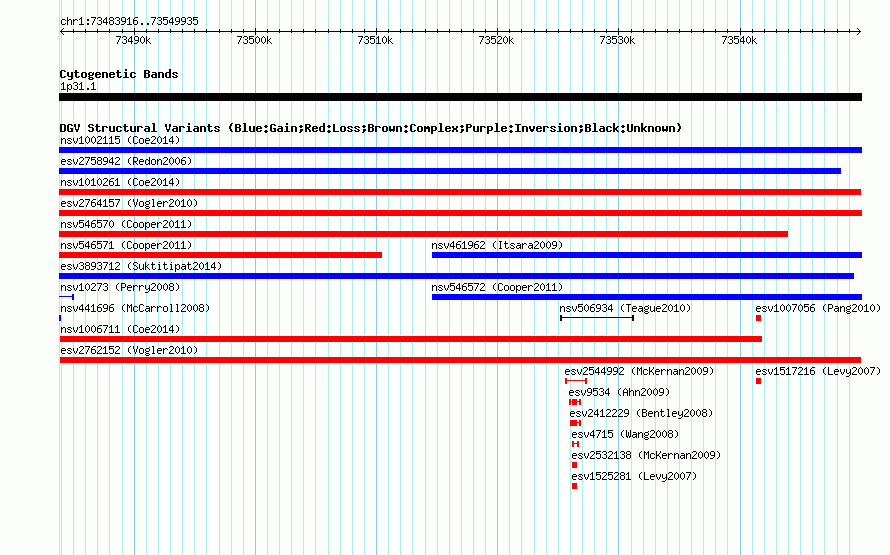Click the 73510k ruler tick label
The image size is (890, 555).
click(x=375, y=40)
